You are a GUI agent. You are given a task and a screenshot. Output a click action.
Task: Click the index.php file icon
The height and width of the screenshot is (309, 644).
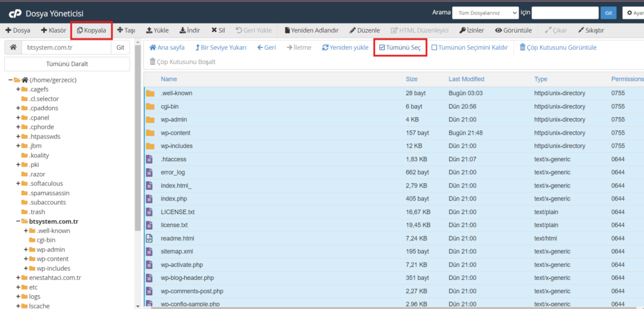tap(150, 198)
